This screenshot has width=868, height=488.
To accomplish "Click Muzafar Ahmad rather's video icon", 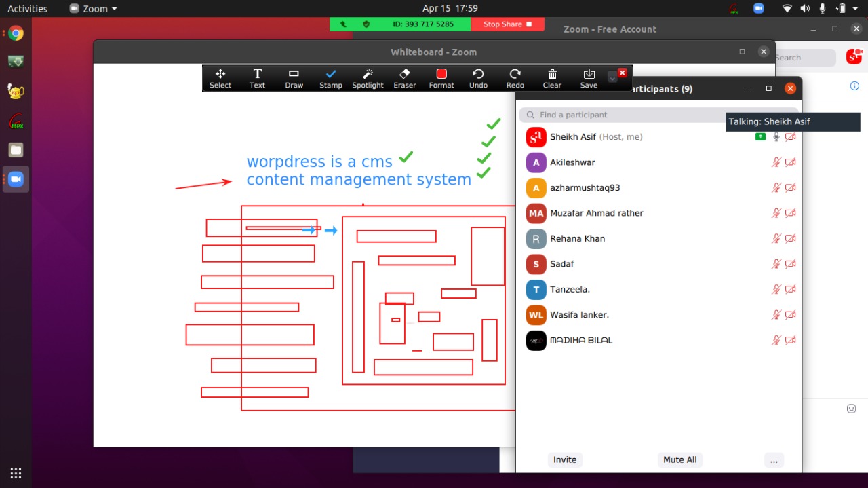I will tap(790, 213).
